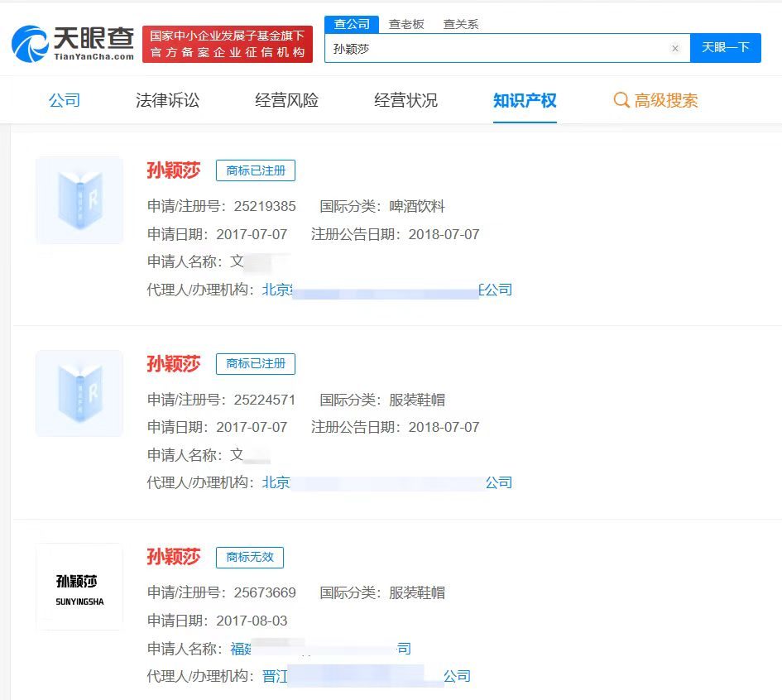Open the 公司 navigation tab
This screenshot has height=700, width=782.
(65, 99)
